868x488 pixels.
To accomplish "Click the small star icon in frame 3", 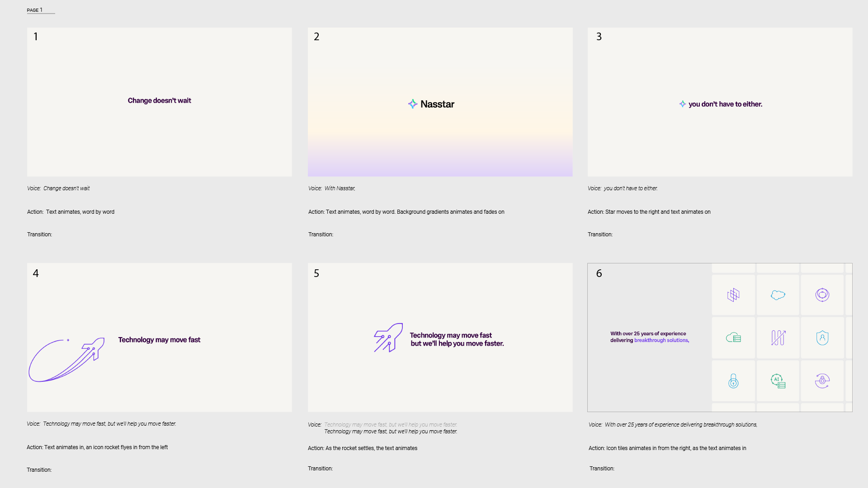I will pyautogui.click(x=683, y=104).
